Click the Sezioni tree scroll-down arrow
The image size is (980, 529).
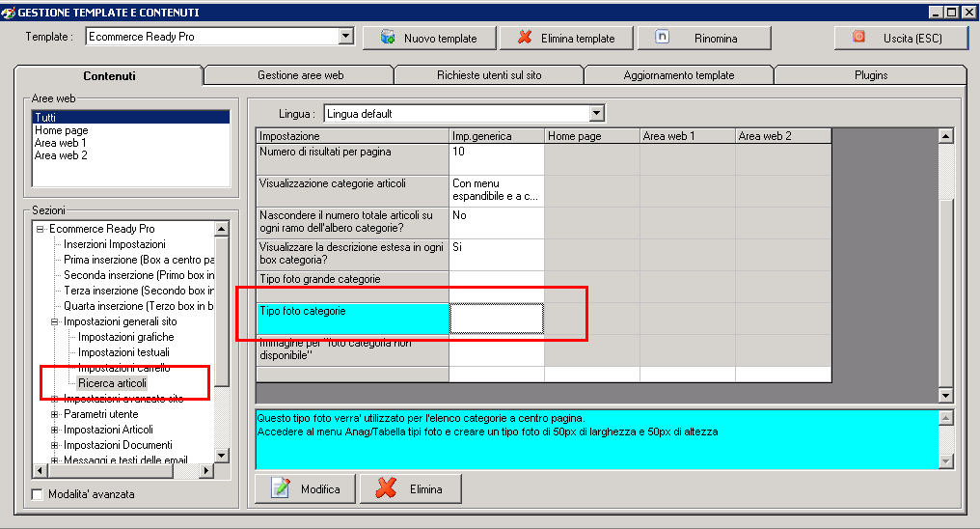coord(221,456)
